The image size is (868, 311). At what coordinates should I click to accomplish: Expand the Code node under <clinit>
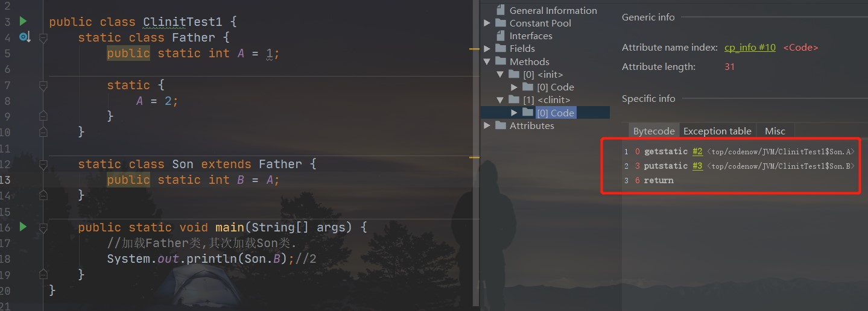[x=514, y=113]
